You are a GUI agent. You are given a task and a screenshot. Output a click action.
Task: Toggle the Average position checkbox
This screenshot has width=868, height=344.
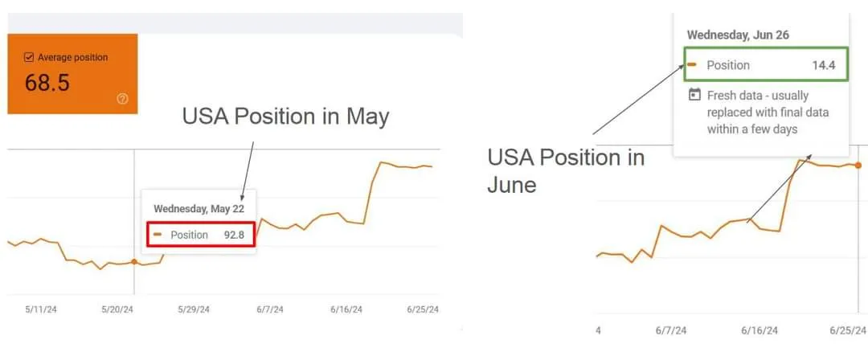[29, 58]
